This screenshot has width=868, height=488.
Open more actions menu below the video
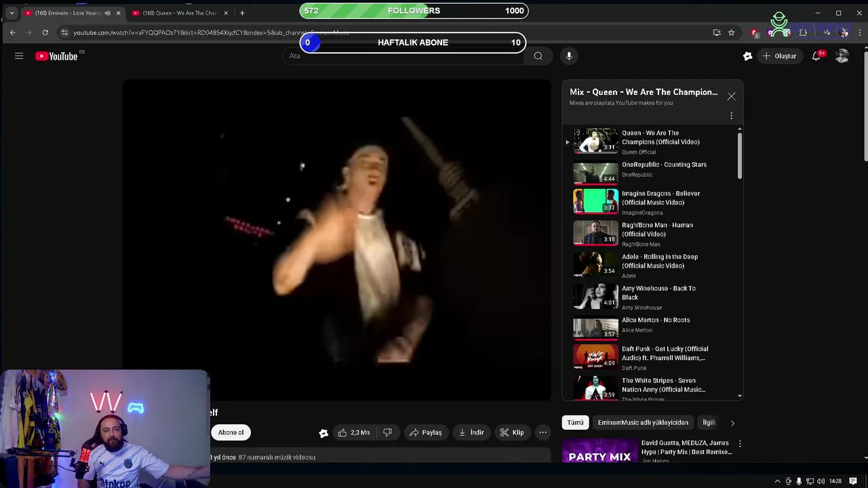coord(542,432)
